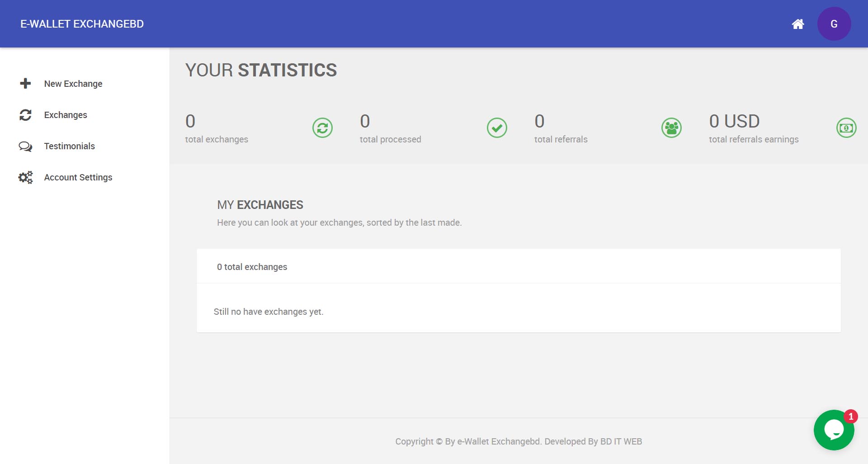
Task: Select Testimonials in the sidebar
Action: pos(69,146)
